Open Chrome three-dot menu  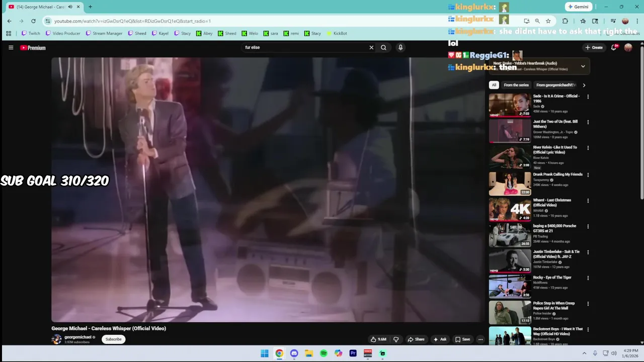(x=637, y=21)
